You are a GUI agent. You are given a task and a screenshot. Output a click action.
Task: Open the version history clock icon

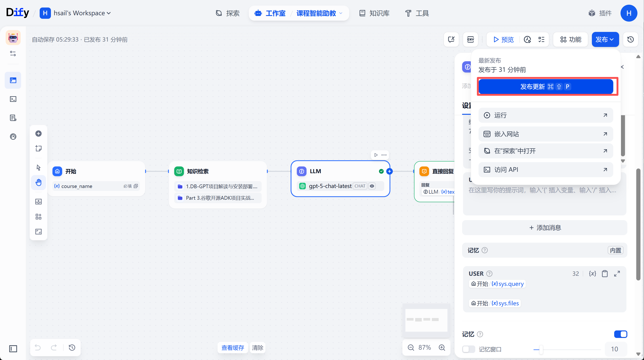[x=630, y=39]
